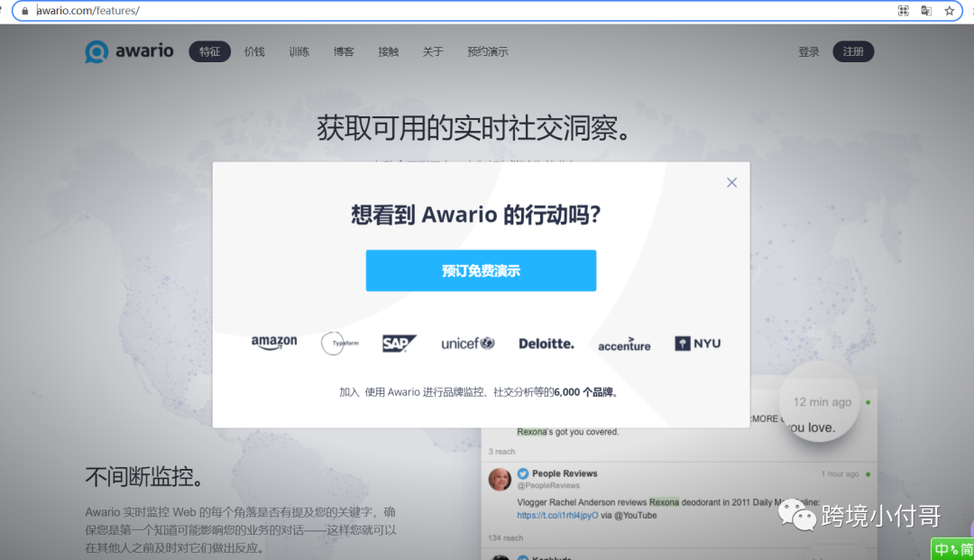Click the Amazon logo in the popup
974x560 pixels.
pos(274,343)
